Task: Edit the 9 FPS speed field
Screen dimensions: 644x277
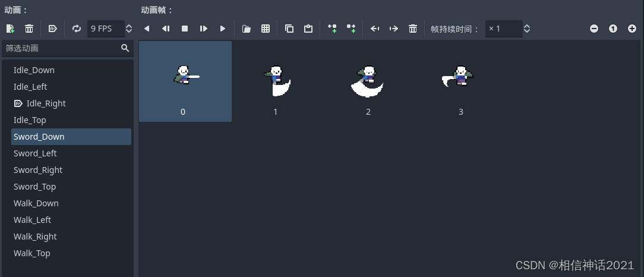Action: (x=106, y=29)
